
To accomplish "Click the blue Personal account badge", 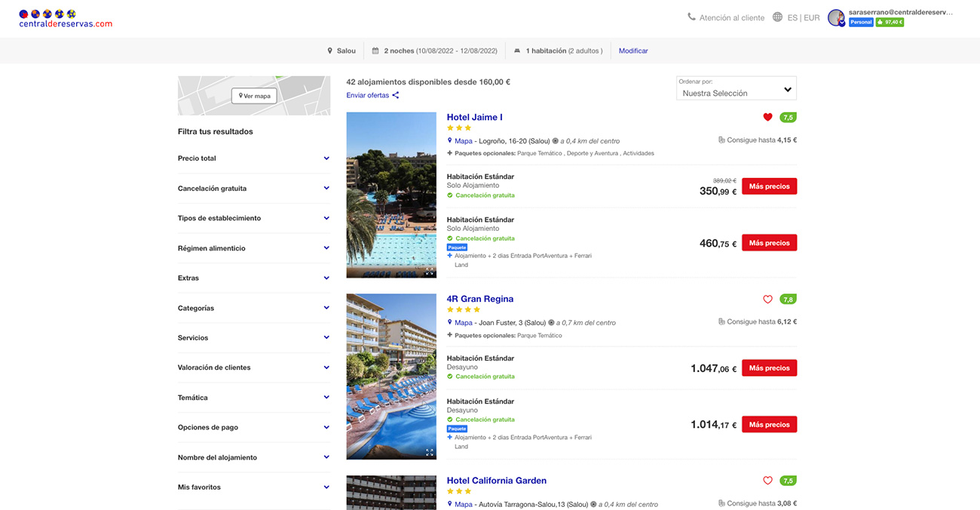I will (x=861, y=23).
